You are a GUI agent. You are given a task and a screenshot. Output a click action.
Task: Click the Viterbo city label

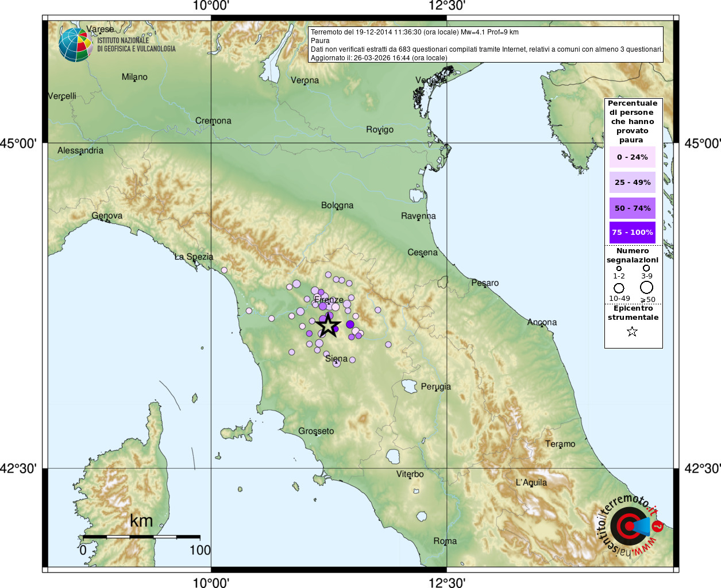click(x=410, y=474)
